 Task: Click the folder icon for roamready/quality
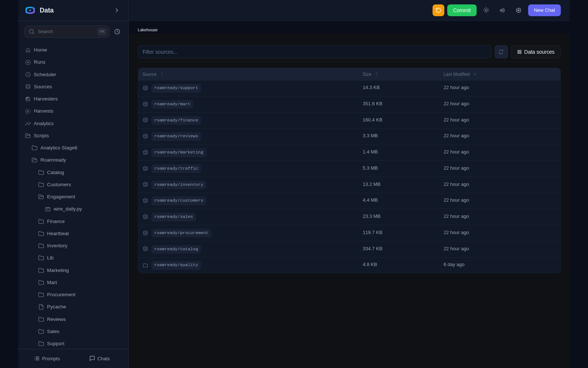[146, 265]
